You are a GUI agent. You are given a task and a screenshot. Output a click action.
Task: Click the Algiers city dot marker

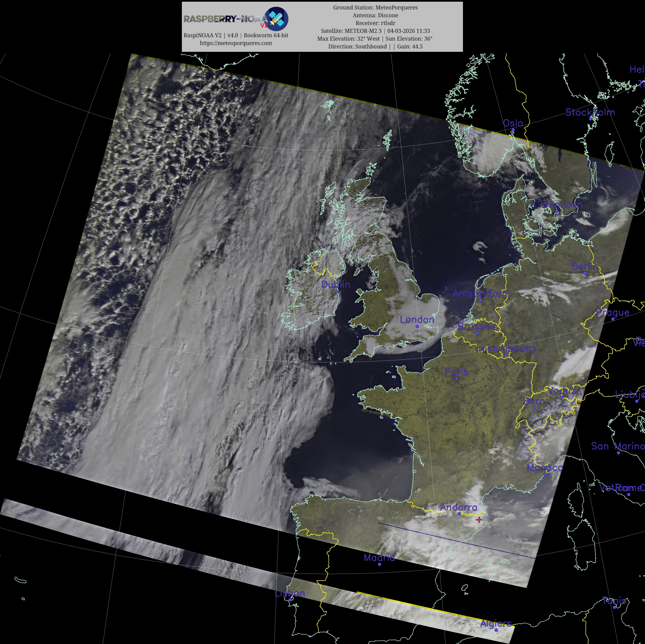tap(496, 630)
